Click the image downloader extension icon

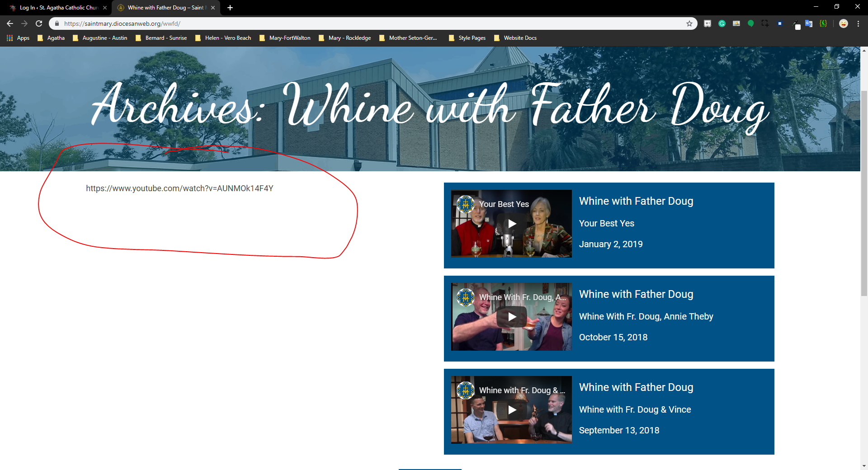[736, 23]
